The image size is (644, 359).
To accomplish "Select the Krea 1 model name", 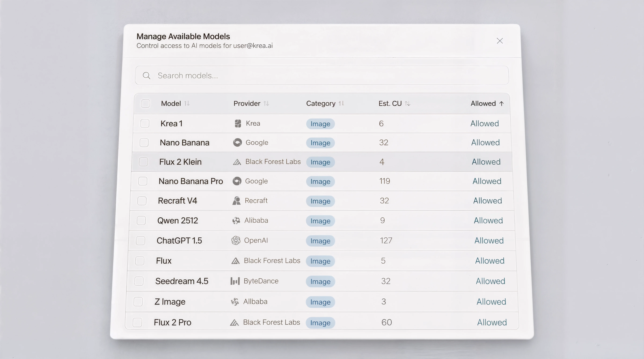I will 172,123.
